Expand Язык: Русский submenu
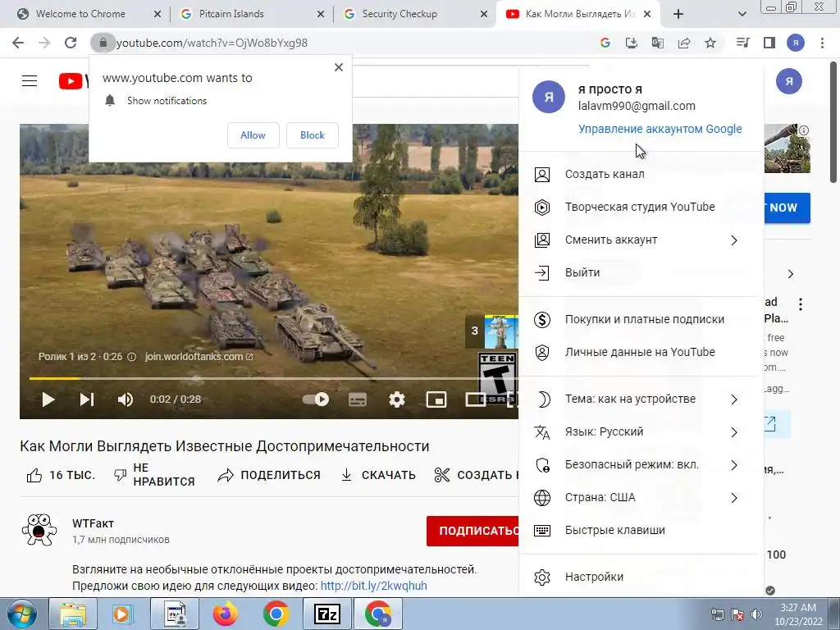 [641, 431]
